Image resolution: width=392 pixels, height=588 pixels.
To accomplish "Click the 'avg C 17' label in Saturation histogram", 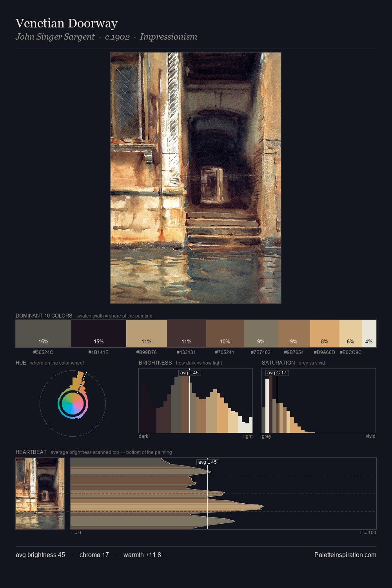I will [277, 373].
